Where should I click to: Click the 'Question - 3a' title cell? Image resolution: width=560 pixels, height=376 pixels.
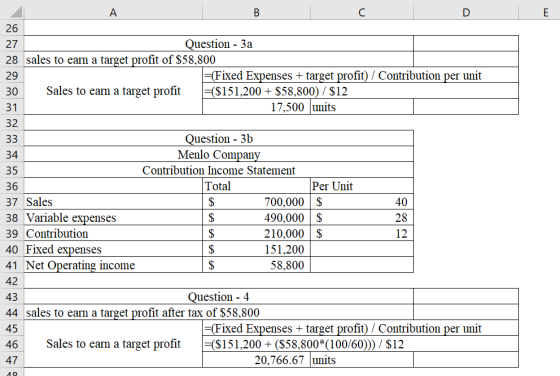[219, 44]
